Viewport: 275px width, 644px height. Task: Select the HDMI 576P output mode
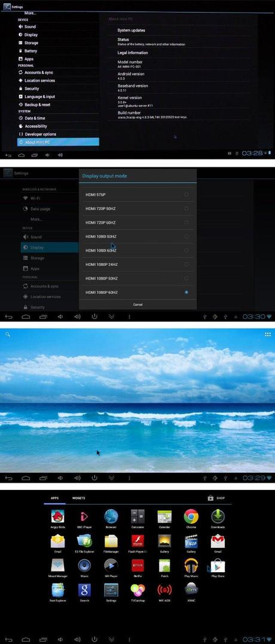click(x=137, y=194)
